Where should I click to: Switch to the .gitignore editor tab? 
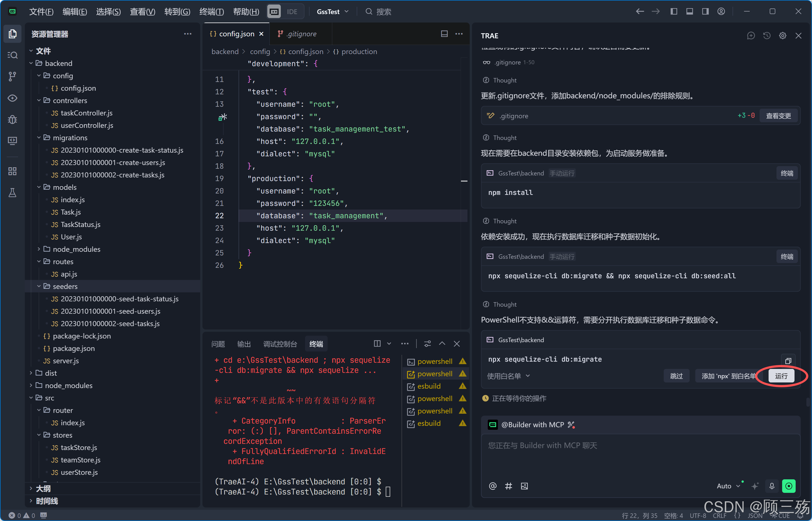click(x=301, y=34)
